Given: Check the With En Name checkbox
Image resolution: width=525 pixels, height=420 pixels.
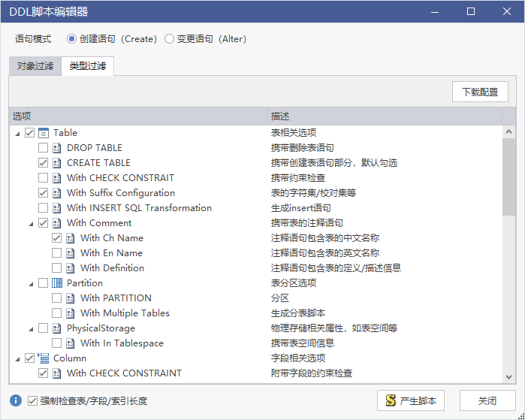Looking at the screenshot, I should point(56,253).
